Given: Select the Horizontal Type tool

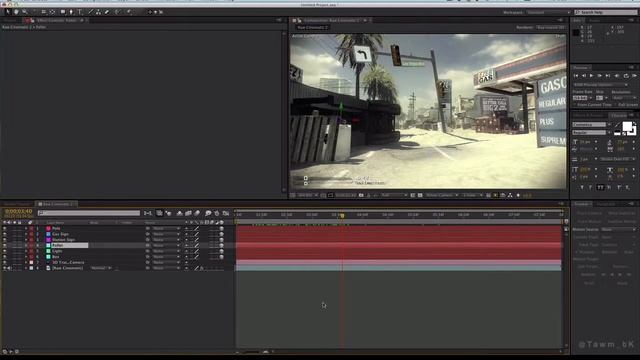Looking at the screenshot, I should 80,12.
